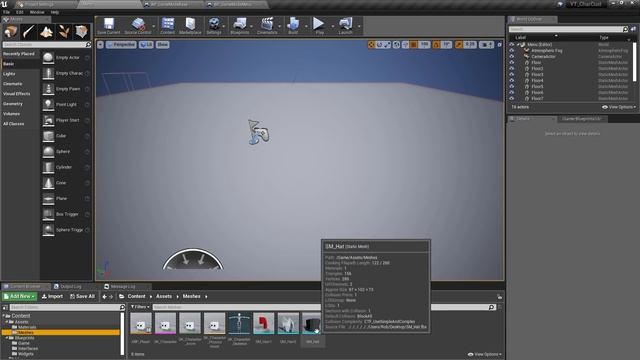
Task: Select the Sphere Trigger item
Action: 66,230
